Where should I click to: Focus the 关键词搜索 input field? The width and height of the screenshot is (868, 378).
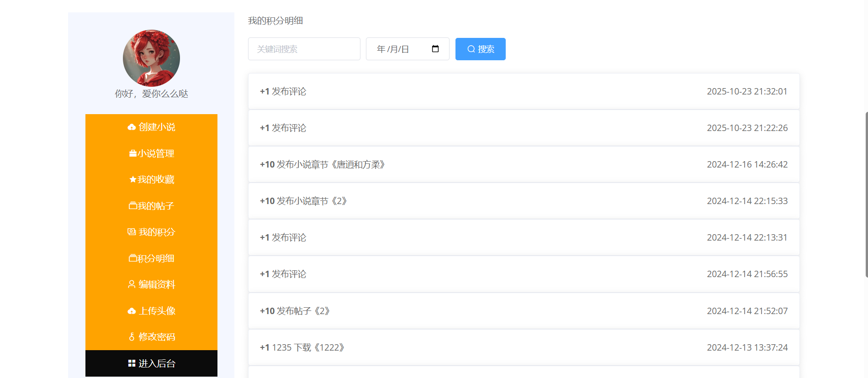pyautogui.click(x=304, y=49)
